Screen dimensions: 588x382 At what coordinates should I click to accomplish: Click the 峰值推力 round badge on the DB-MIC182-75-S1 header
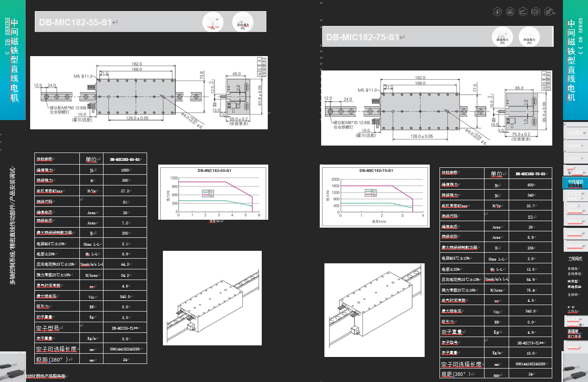tap(503, 37)
